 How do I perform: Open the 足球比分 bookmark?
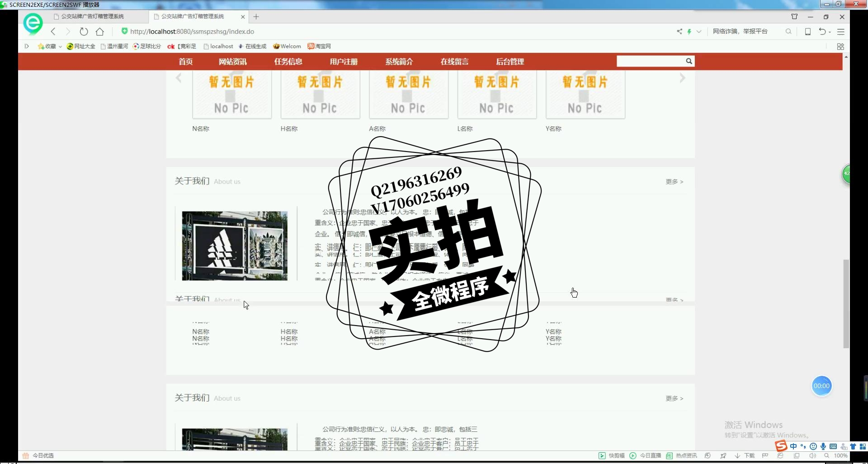(147, 46)
